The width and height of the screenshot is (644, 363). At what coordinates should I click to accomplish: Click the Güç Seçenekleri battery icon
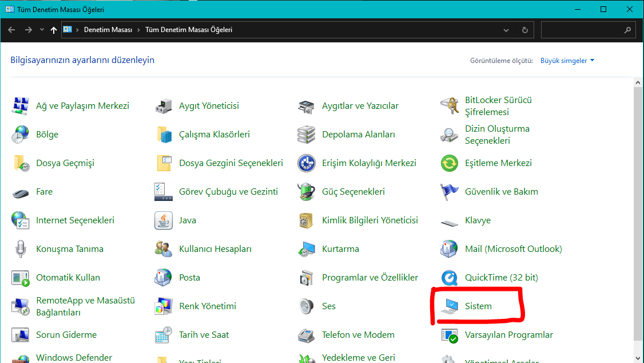307,192
